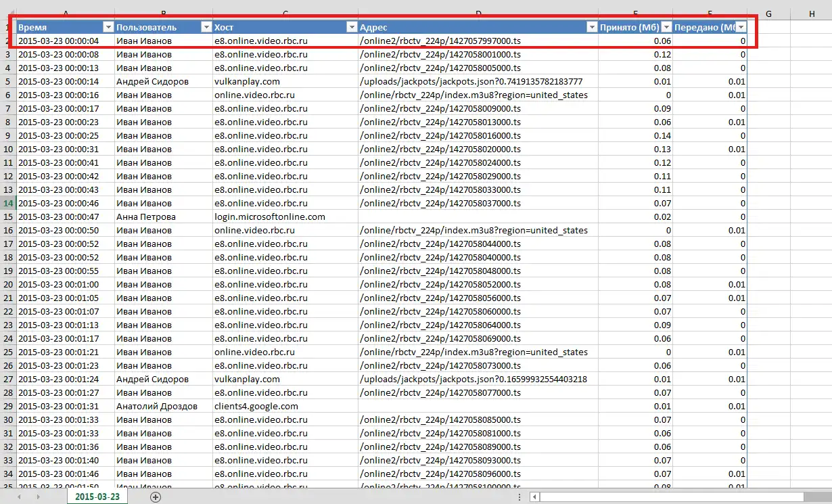This screenshot has height=504, width=832.
Task: Select column H header
Action: tap(812, 14)
